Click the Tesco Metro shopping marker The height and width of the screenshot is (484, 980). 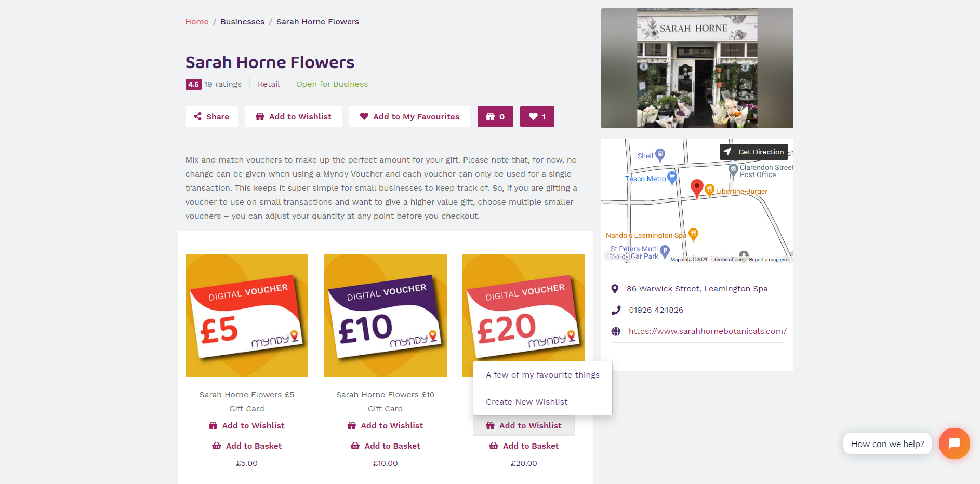point(672,178)
